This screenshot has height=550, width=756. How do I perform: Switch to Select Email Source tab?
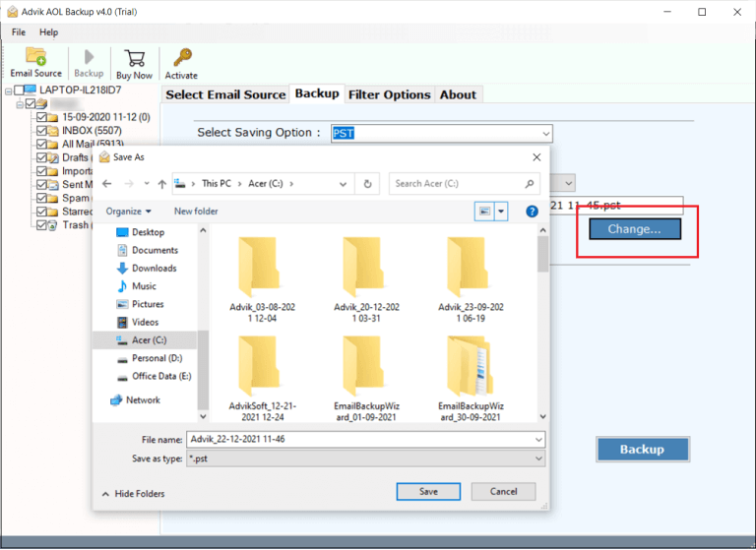pyautogui.click(x=225, y=94)
